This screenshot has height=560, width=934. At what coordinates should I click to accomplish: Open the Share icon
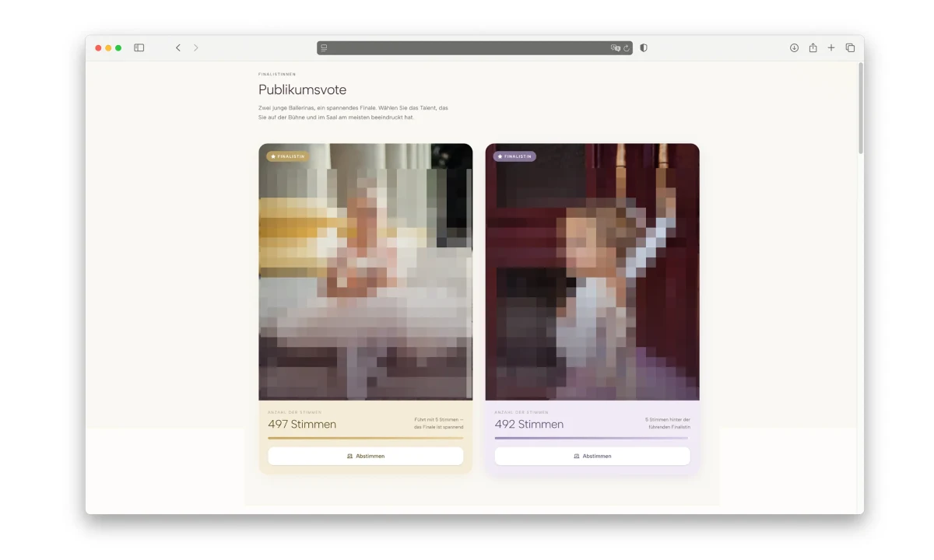[813, 47]
